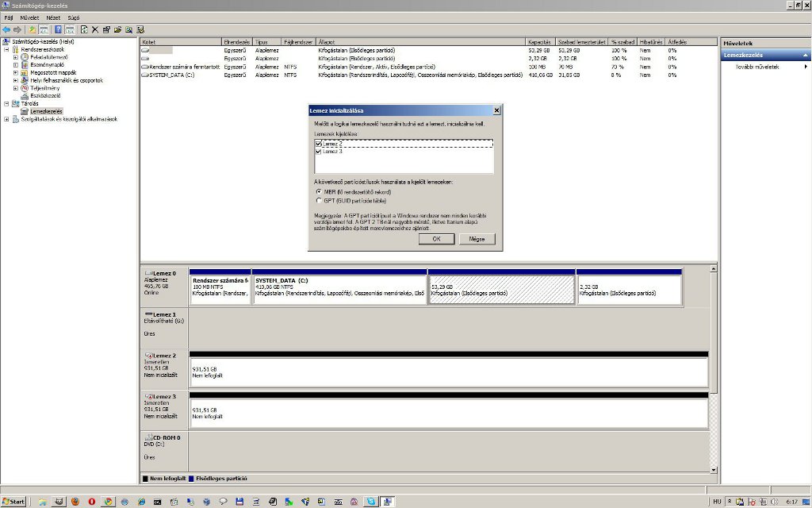
Task: Open Chrome from the taskbar
Action: click(x=108, y=502)
